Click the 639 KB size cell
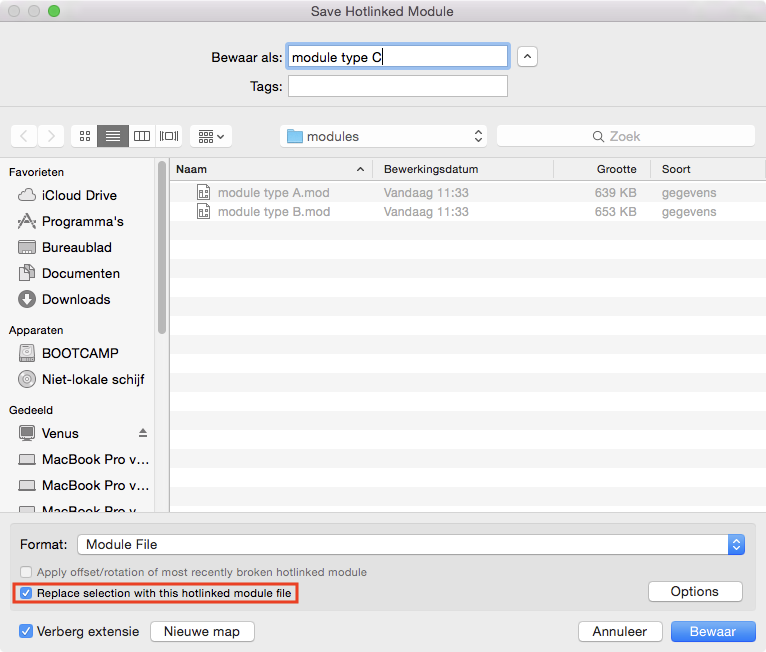This screenshot has height=652, width=766. (616, 192)
